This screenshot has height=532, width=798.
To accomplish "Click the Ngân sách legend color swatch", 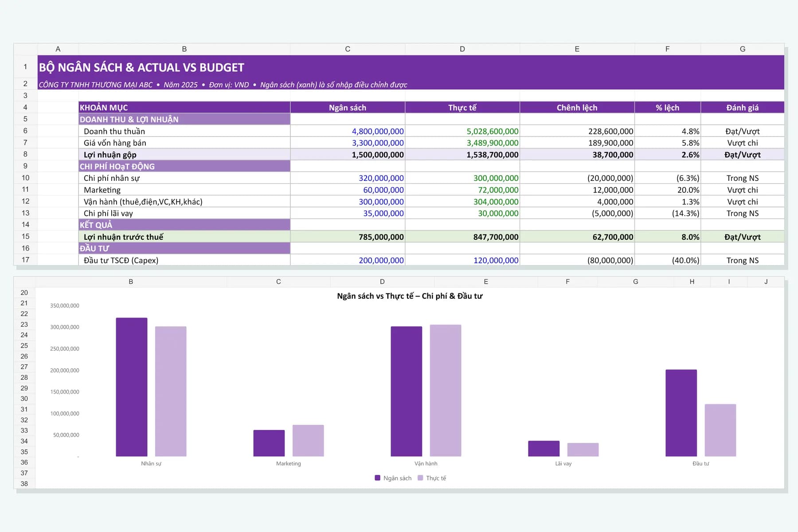I will pos(378,478).
